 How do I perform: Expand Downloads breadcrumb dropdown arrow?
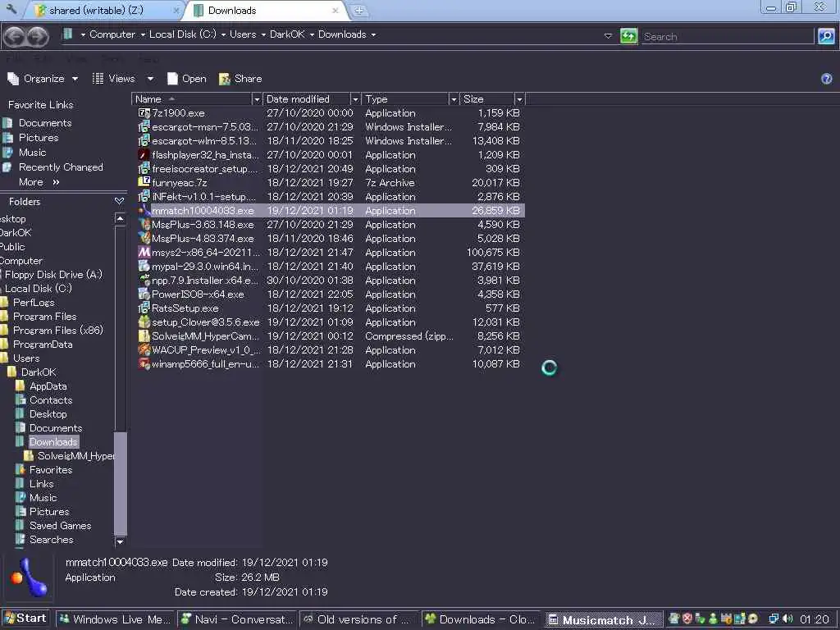373,34
